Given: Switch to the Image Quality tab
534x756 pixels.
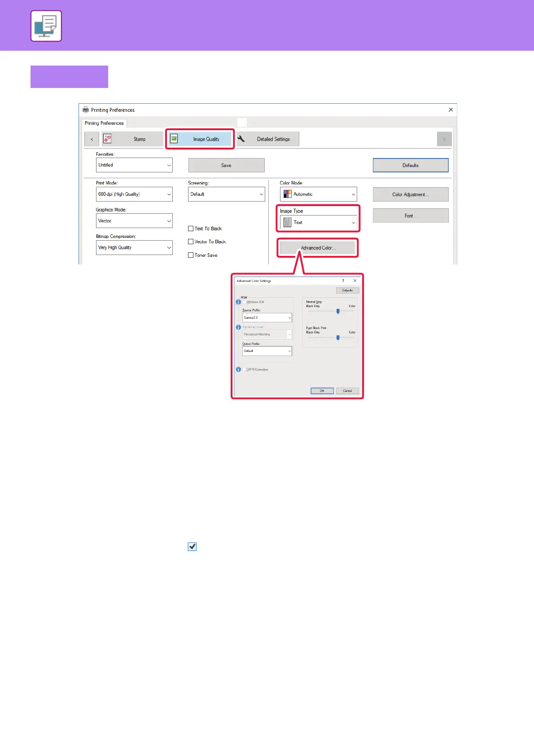Looking at the screenshot, I should pos(201,139).
